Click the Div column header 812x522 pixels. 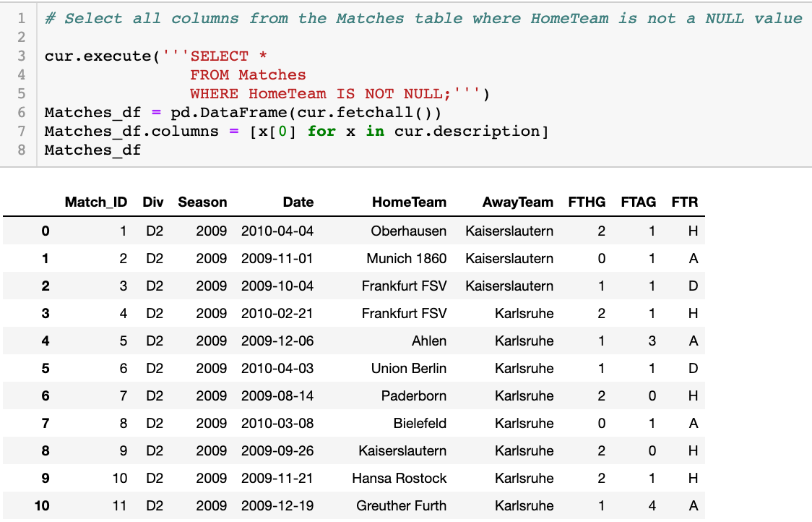[x=152, y=202]
